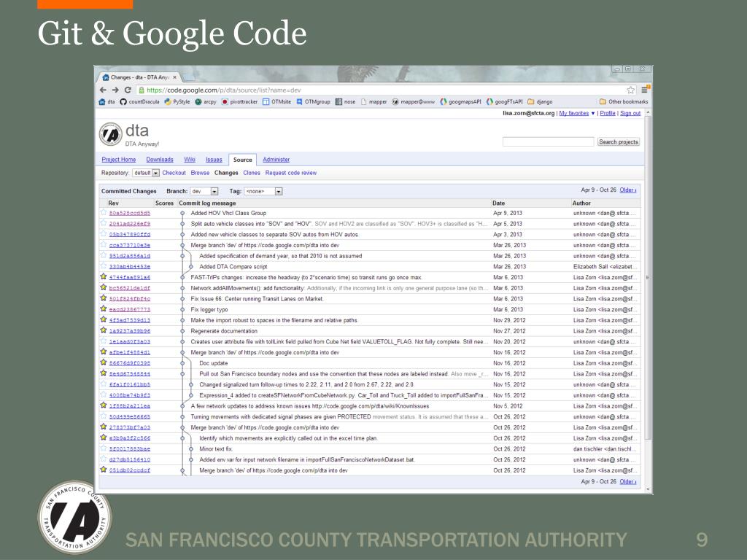Toggle star for revision 1e1aad0f3a03
Screen dimensions: 747x560
pyautogui.click(x=104, y=341)
